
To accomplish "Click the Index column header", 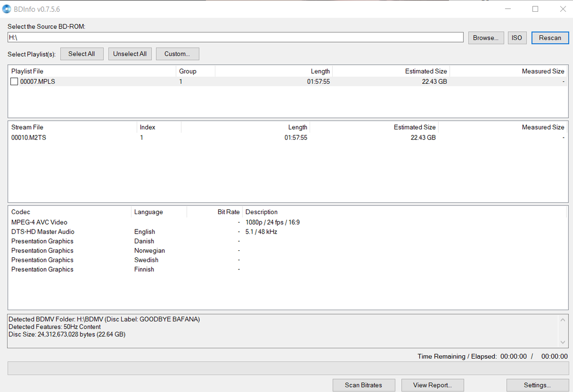I will (x=159, y=127).
